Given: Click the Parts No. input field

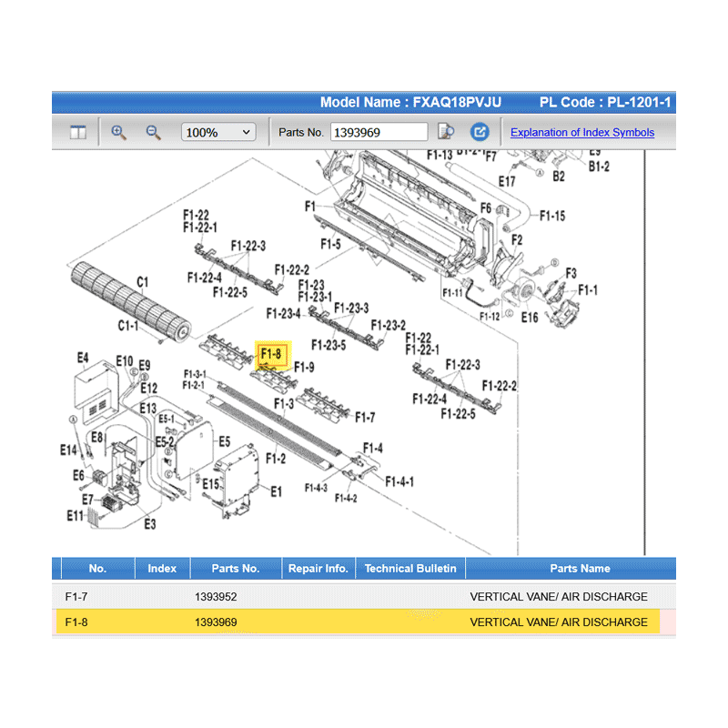Looking at the screenshot, I should pos(379,132).
